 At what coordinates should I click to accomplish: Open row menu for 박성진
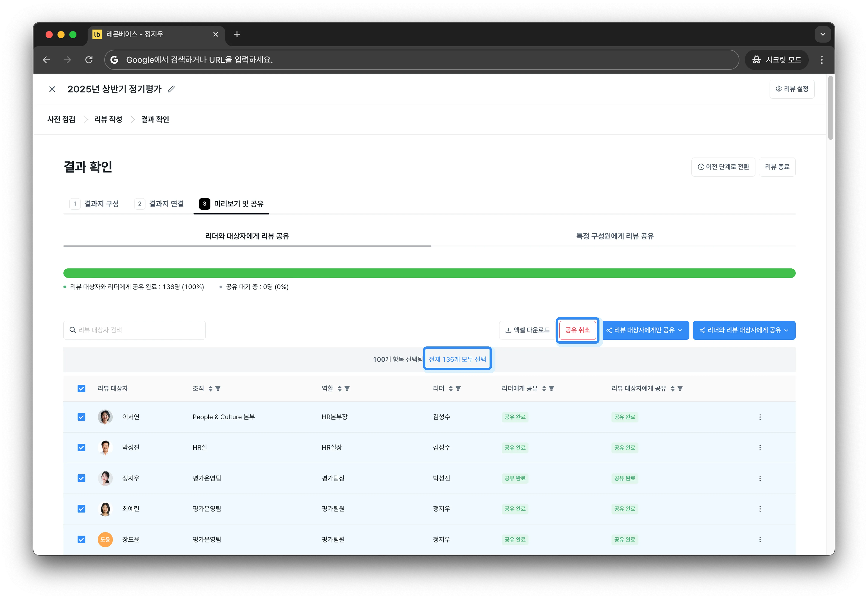click(x=760, y=447)
